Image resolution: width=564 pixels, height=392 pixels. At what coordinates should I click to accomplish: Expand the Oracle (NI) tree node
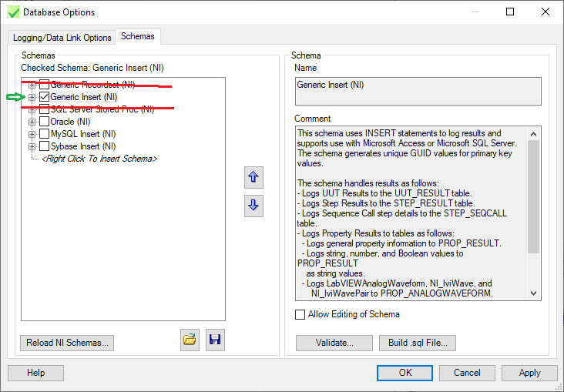(x=32, y=122)
